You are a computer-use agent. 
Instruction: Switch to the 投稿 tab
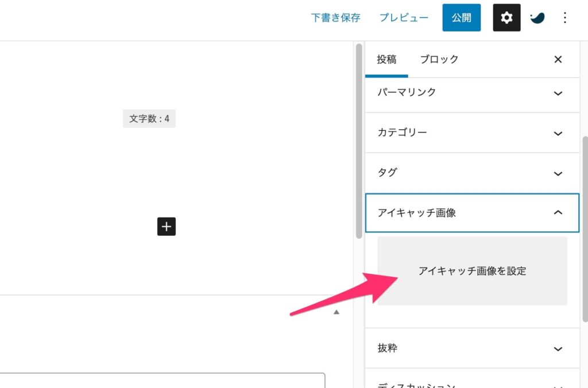386,59
